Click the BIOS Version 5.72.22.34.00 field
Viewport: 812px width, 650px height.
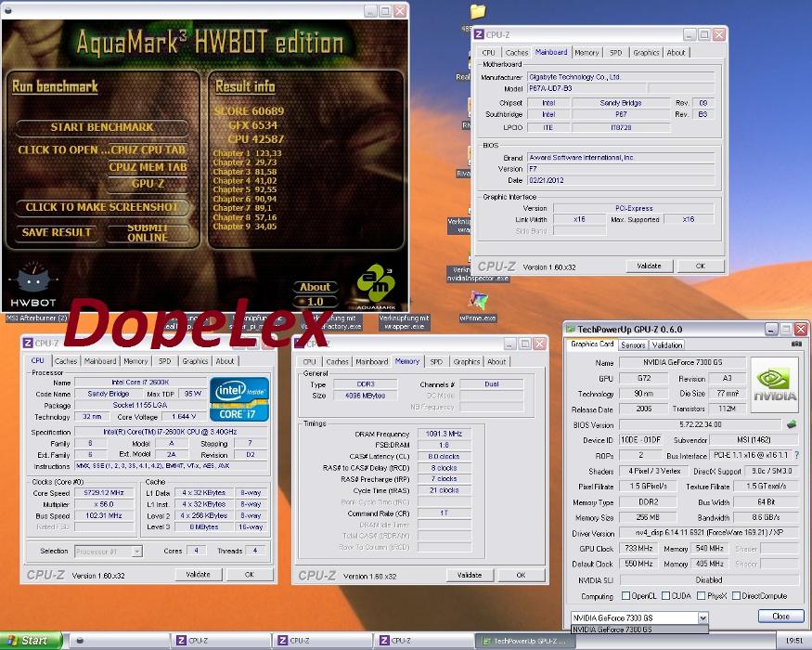[700, 424]
